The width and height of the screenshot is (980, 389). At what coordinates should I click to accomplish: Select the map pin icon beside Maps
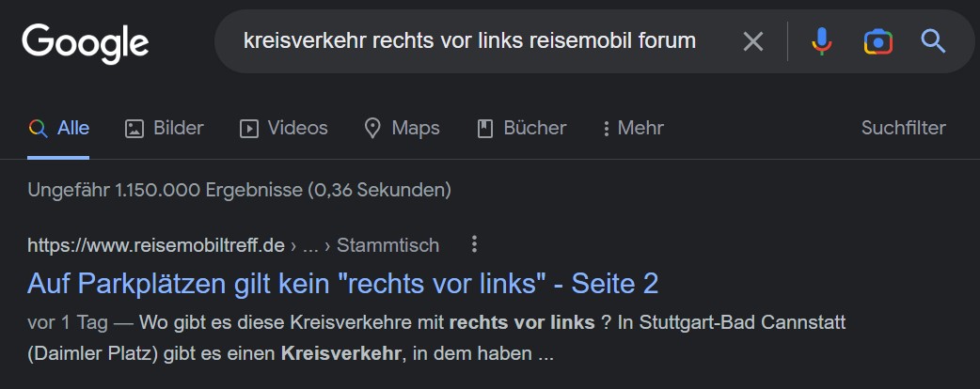(x=372, y=129)
